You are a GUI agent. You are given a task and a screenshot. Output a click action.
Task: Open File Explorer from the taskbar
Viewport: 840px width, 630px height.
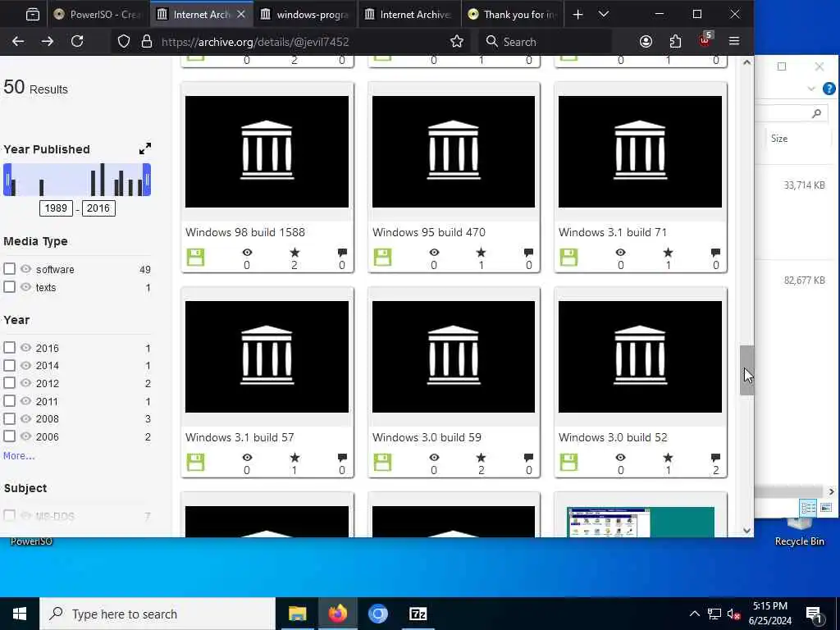pos(297,614)
